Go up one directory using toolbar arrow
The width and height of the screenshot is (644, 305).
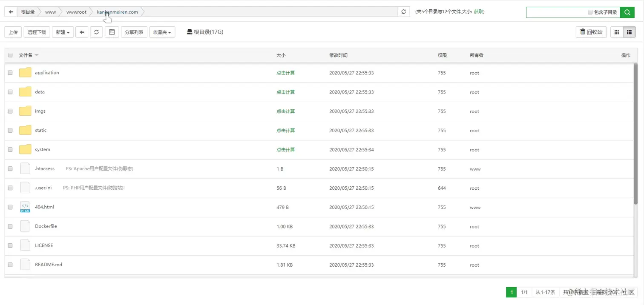point(82,32)
